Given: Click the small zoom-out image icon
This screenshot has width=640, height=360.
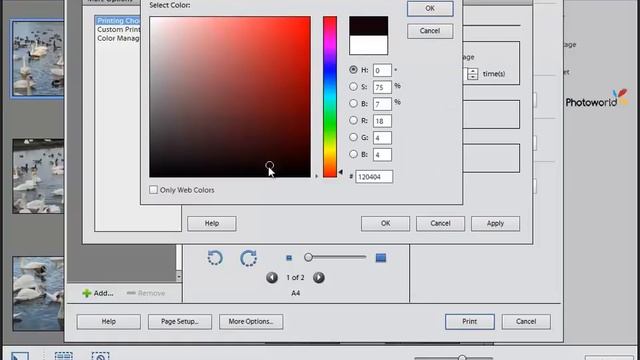Looking at the screenshot, I should pyautogui.click(x=289, y=258).
